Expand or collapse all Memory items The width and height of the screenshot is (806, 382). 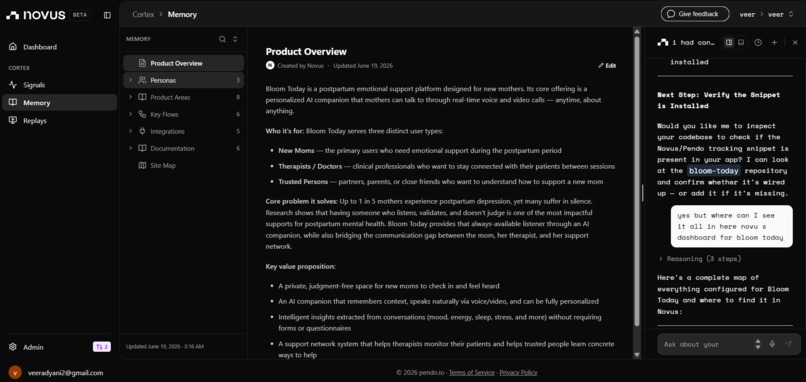coord(235,39)
